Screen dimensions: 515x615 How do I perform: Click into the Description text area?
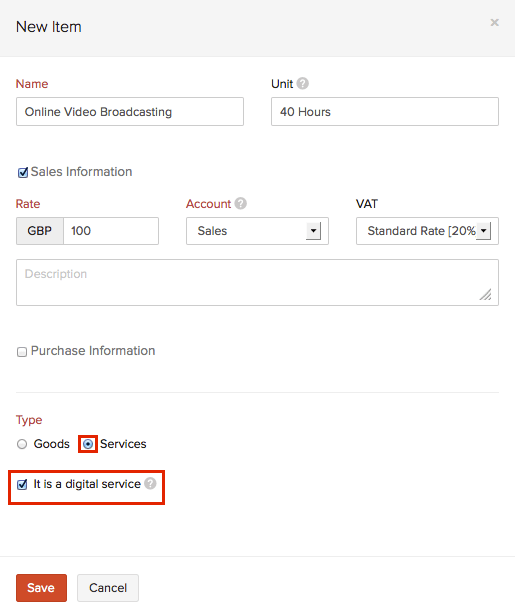257,282
